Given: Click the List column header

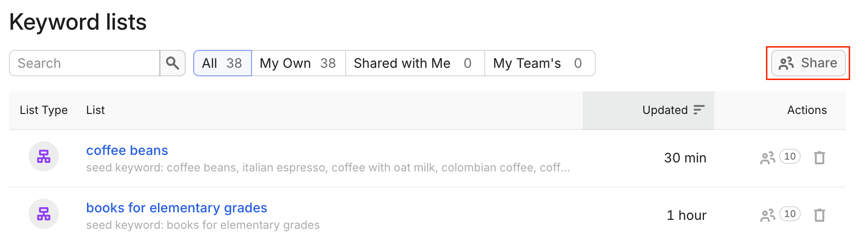Looking at the screenshot, I should pyautogui.click(x=95, y=110).
